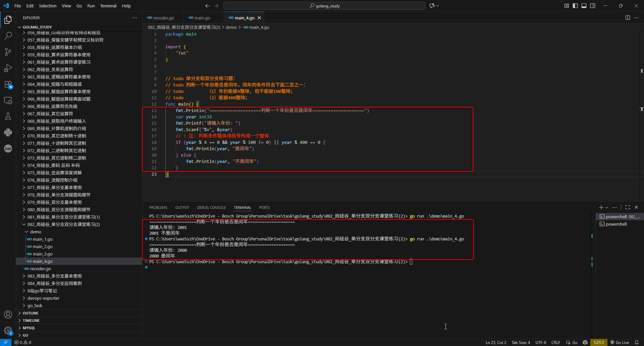Open editor More Actions menu

[636, 18]
